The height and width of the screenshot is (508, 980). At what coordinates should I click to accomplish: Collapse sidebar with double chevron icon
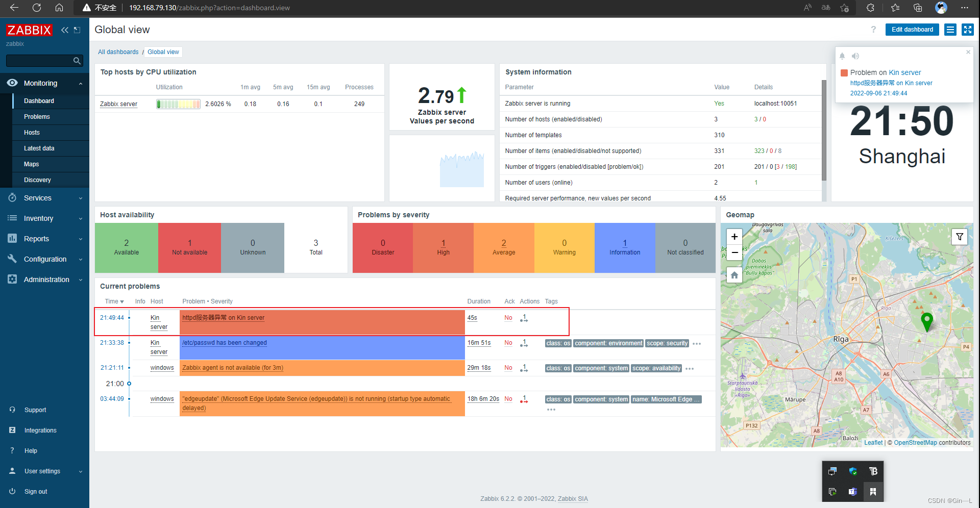coord(65,30)
